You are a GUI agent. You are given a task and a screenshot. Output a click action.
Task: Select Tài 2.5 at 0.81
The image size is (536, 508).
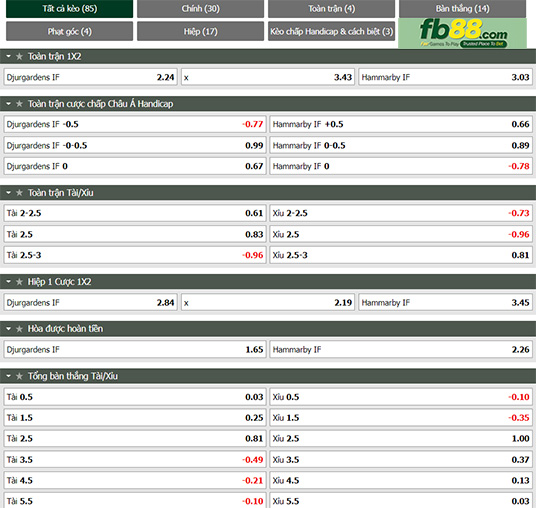point(135,439)
